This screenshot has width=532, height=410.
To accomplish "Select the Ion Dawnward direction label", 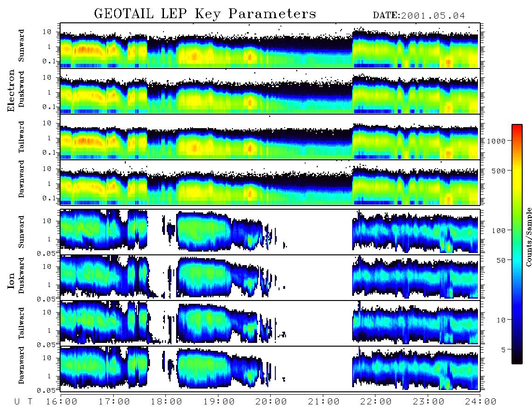I will pos(21,365).
